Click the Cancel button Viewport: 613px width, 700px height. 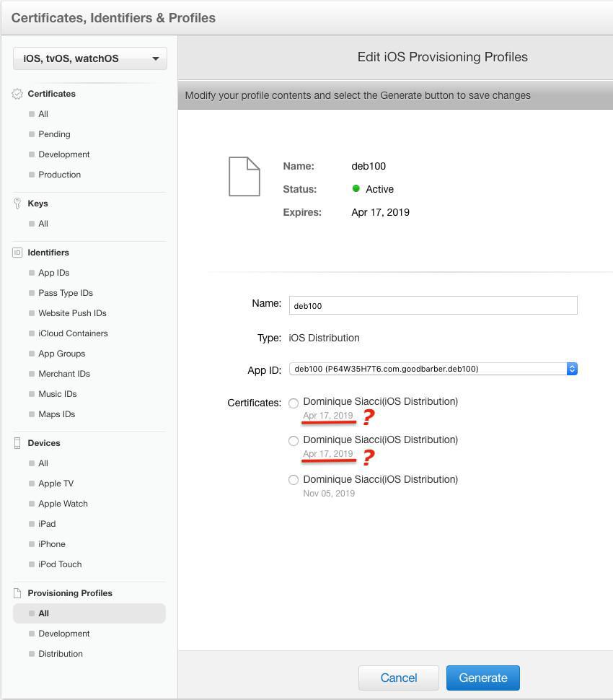point(398,678)
